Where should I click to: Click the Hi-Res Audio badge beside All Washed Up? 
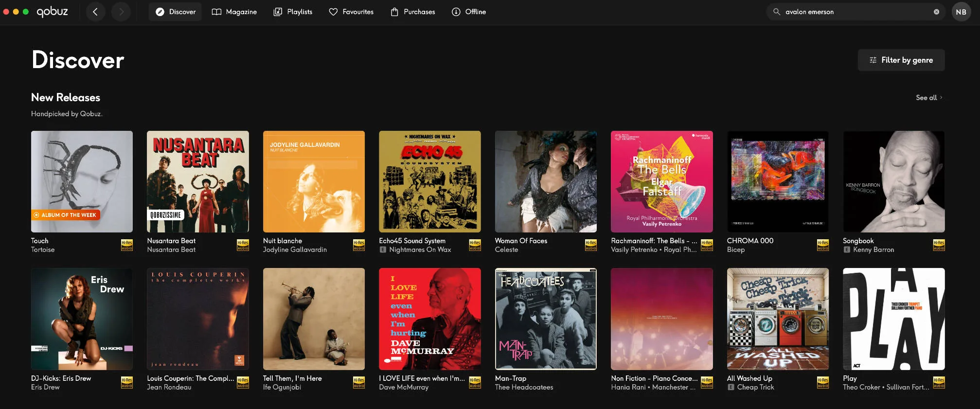coord(823,383)
